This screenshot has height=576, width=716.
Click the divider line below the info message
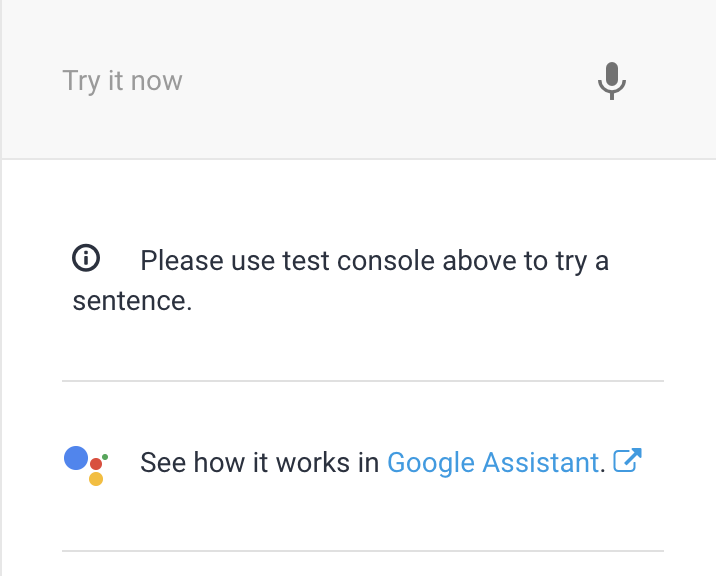coord(362,381)
